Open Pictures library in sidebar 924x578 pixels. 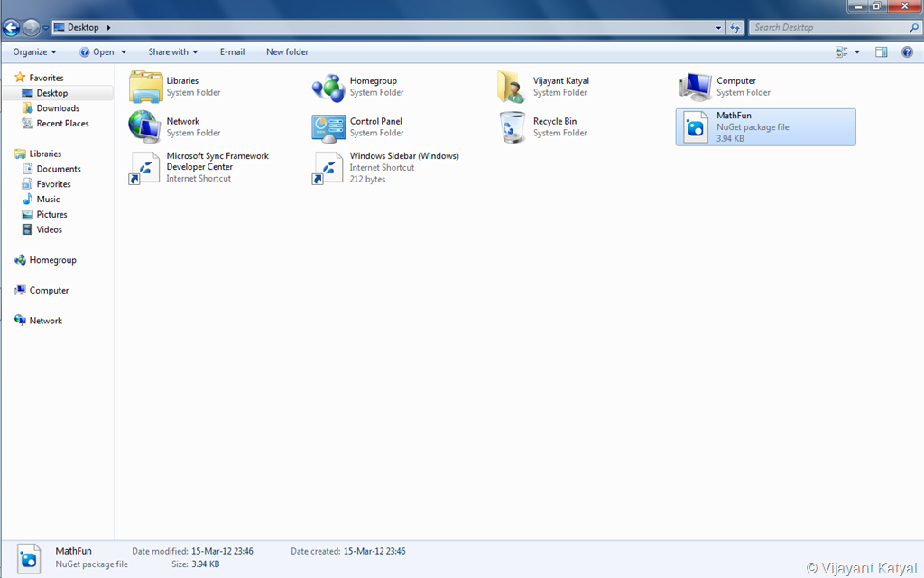[51, 215]
